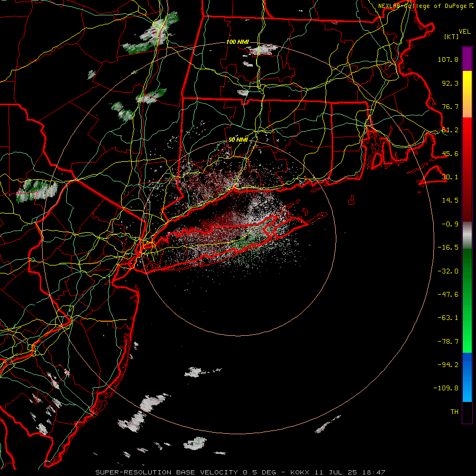Click the -109.8 scale value
Viewport: 476px width, 476px height.
coord(446,388)
